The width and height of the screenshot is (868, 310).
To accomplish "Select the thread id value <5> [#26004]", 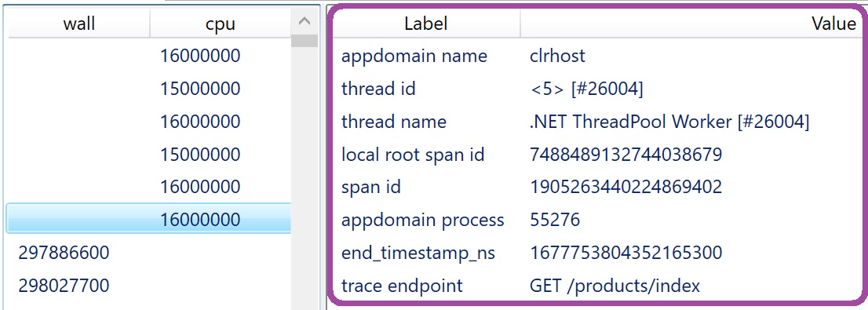I will [586, 89].
